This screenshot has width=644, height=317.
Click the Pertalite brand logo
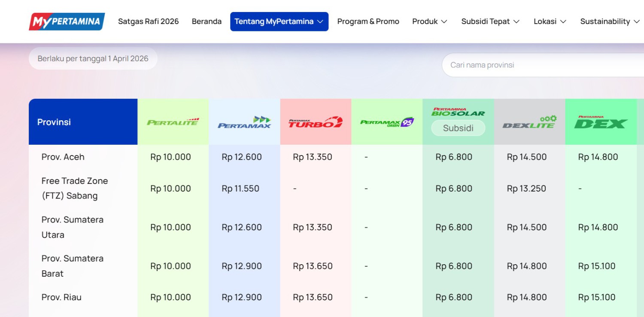(173, 122)
